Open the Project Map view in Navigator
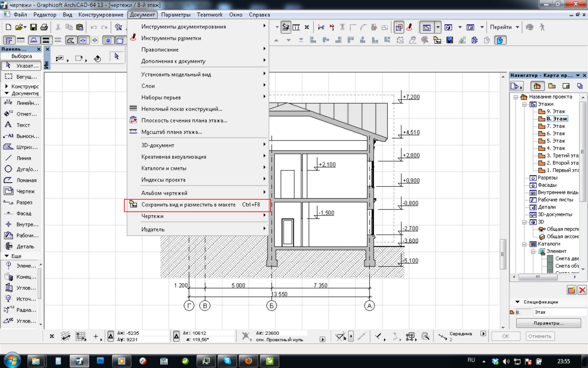The width and height of the screenshot is (588, 368). [x=537, y=86]
